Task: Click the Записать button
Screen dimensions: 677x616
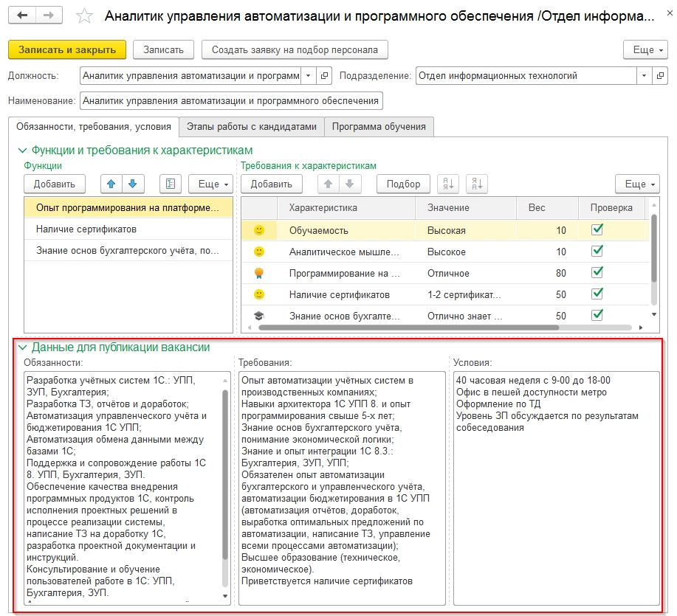Action: pyautogui.click(x=163, y=50)
